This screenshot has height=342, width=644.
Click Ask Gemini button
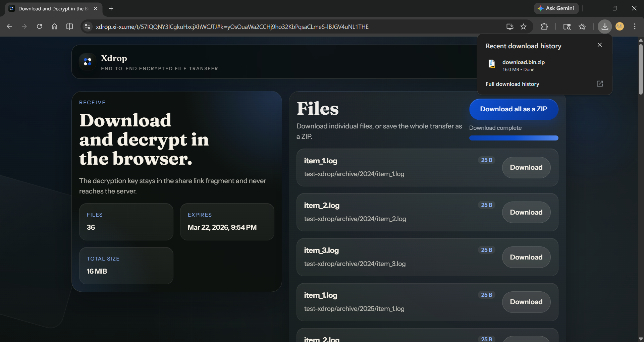(556, 8)
